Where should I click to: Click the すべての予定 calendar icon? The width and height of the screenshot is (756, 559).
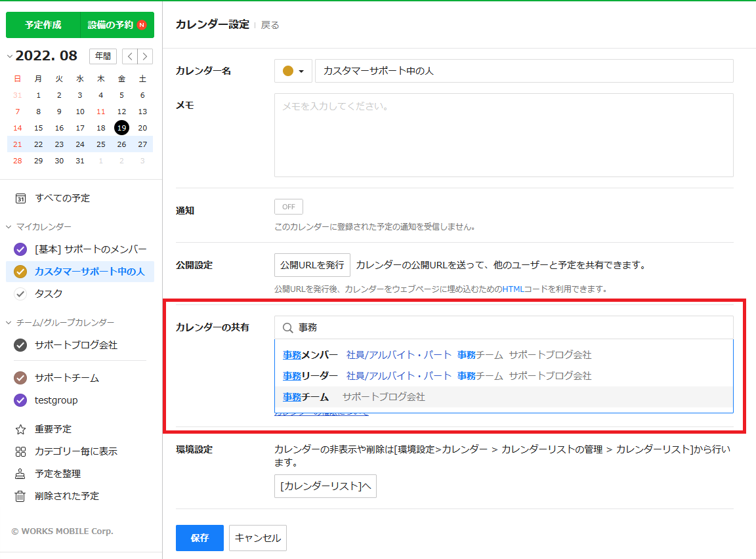[x=20, y=198]
